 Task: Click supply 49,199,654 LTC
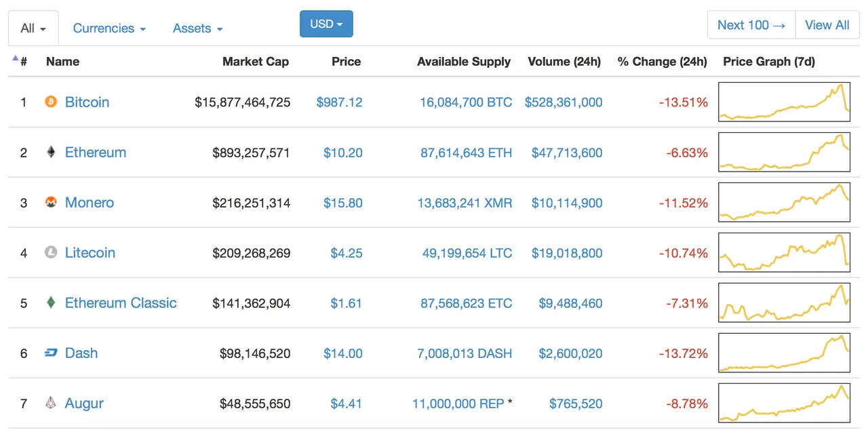[x=467, y=253]
